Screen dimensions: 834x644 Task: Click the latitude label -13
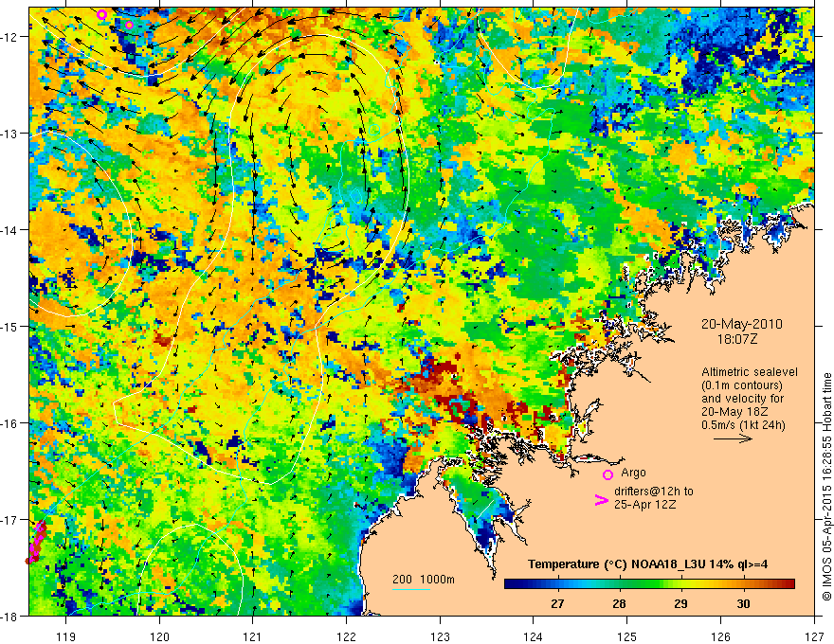pos(10,134)
